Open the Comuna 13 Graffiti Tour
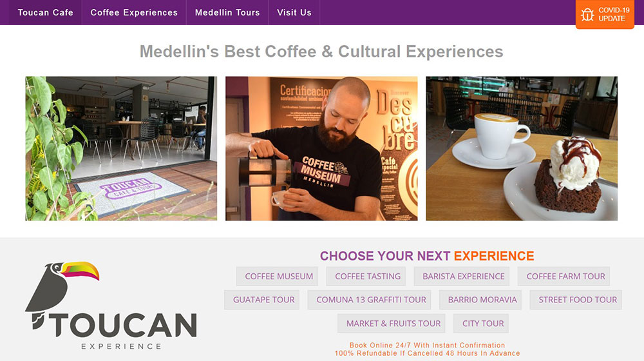Screen dimensions: 644x361 click(371, 300)
